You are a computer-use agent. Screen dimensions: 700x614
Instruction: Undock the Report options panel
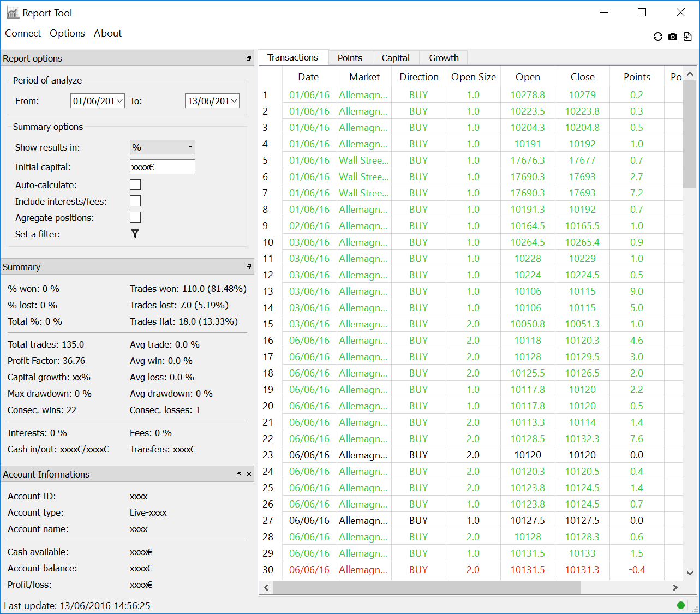tap(249, 58)
